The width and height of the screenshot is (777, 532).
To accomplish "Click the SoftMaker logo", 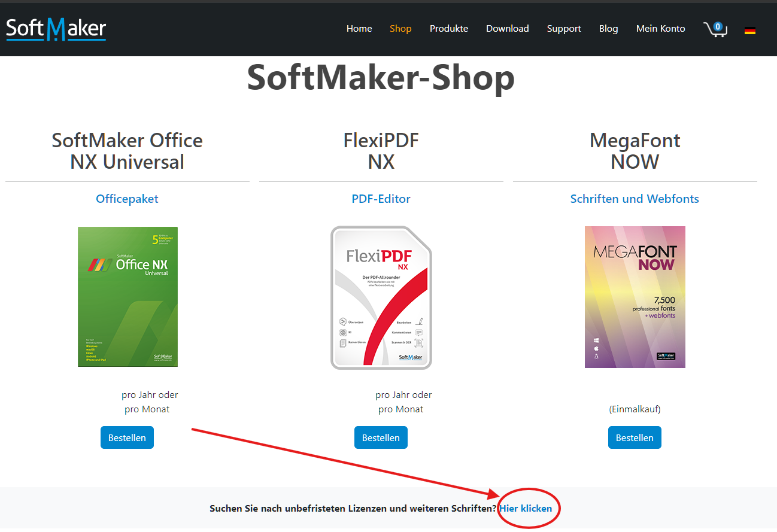I will coord(56,29).
